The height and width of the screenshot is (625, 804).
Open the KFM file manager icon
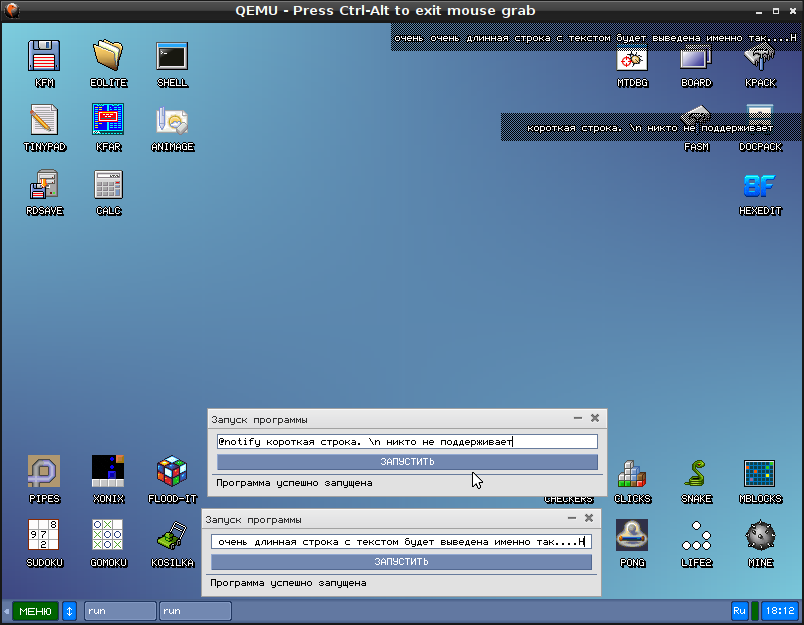point(44,58)
